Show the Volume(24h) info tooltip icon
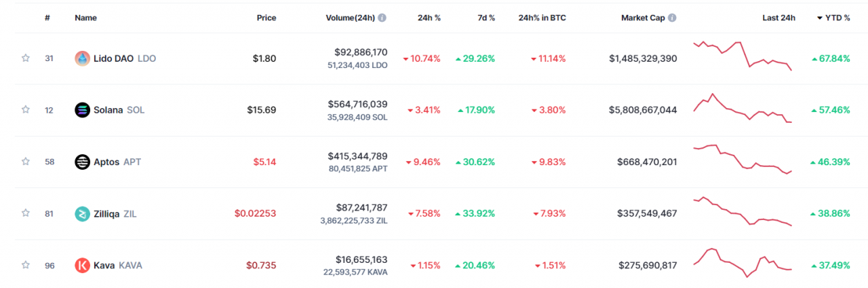This screenshot has width=868, height=288. click(382, 18)
